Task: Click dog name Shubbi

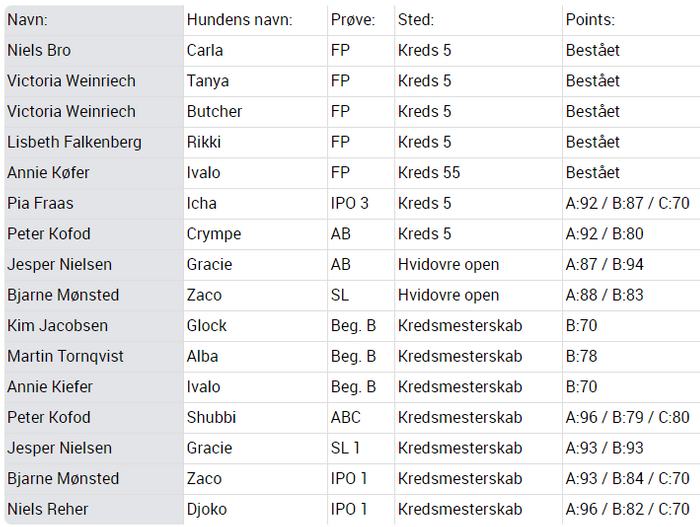Action: (211, 417)
